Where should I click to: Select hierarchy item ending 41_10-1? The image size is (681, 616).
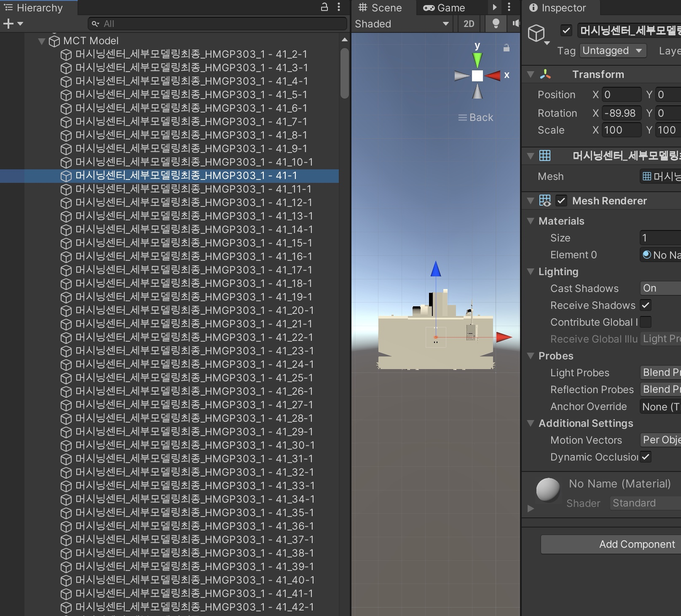(194, 162)
